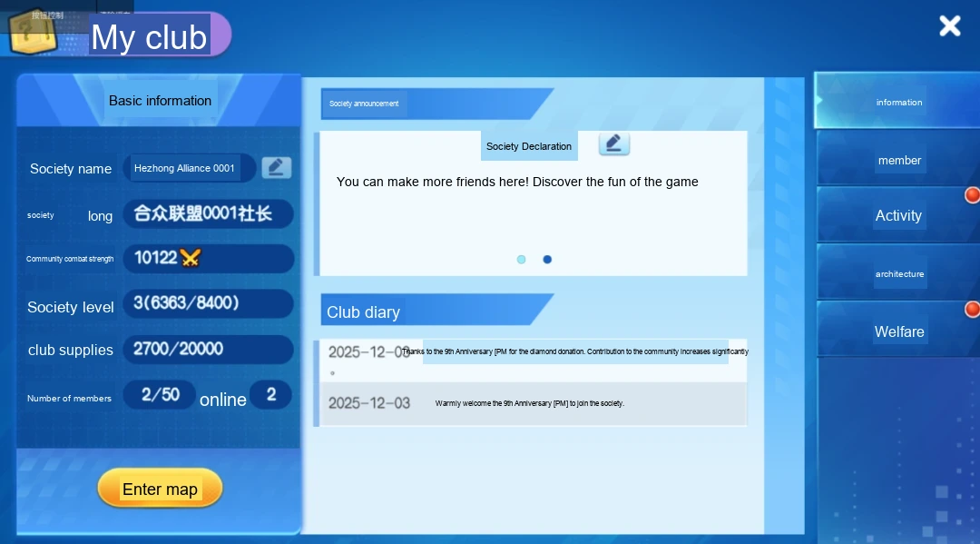This screenshot has height=544, width=980.
Task: Click the society level value 3(6363/8400)
Action: (x=208, y=303)
